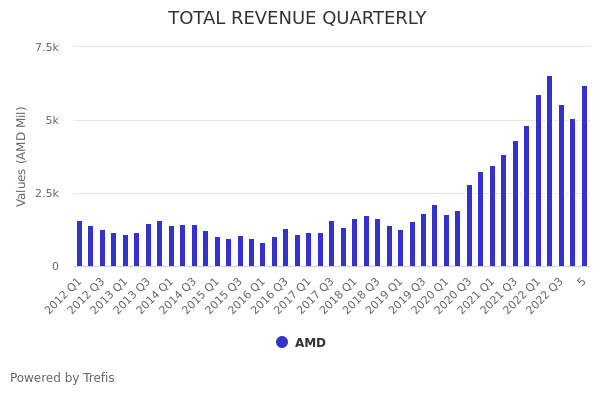Select the Values (AMD Mil) axis title
The image size is (600, 400).
point(22,155)
